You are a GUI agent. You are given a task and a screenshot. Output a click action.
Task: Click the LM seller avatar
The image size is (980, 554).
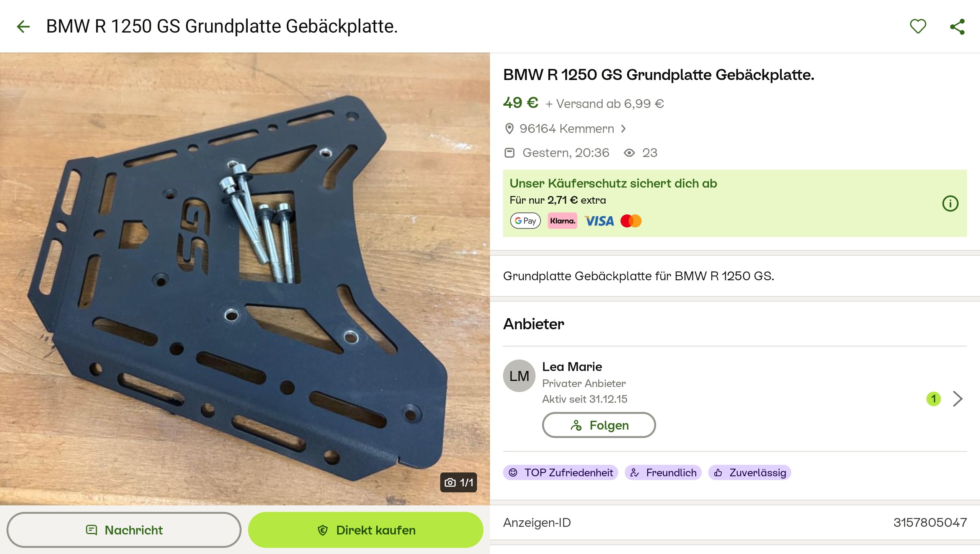[x=519, y=376]
